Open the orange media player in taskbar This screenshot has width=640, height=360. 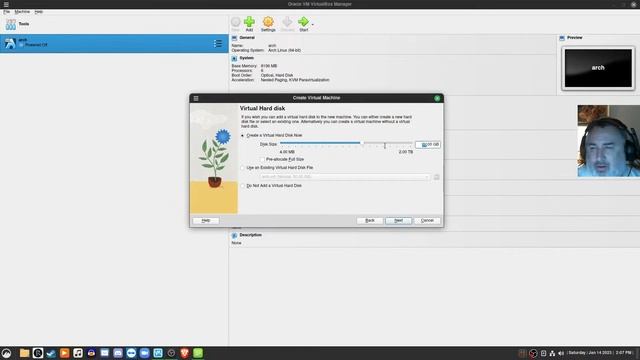[64, 353]
